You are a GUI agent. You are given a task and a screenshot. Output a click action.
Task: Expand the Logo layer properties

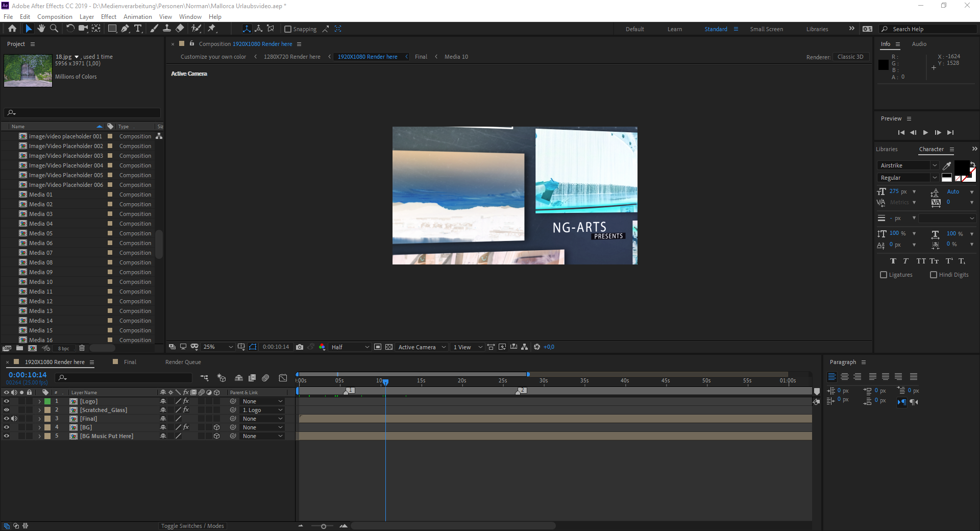pos(39,401)
